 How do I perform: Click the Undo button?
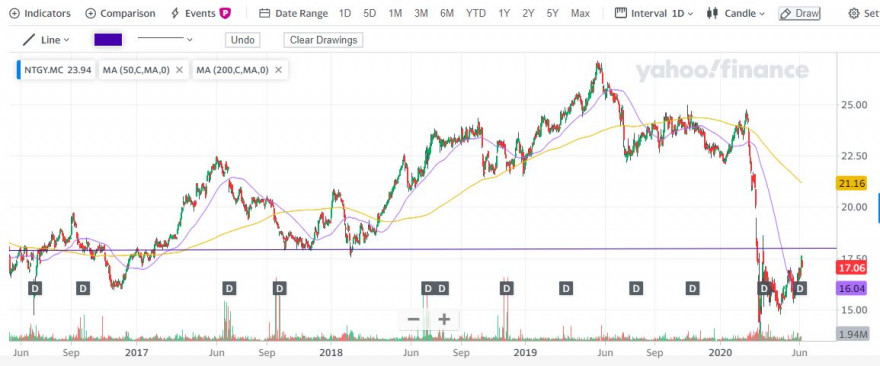242,40
